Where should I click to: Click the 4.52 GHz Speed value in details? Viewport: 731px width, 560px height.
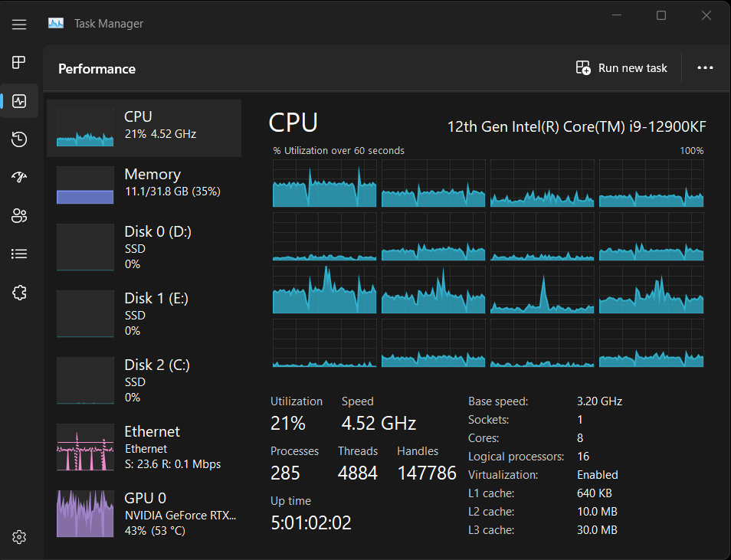(x=379, y=424)
